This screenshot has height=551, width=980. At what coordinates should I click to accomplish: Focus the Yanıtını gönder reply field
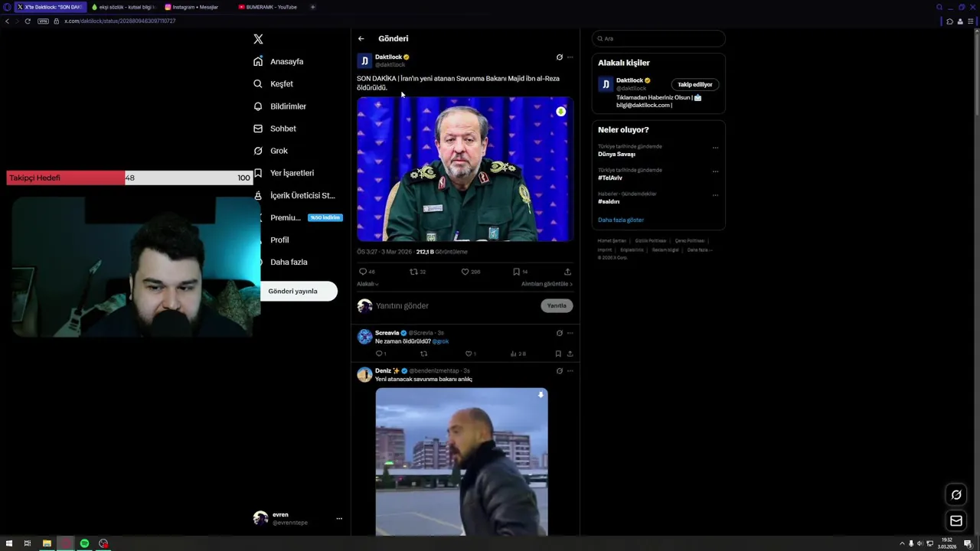coord(456,305)
